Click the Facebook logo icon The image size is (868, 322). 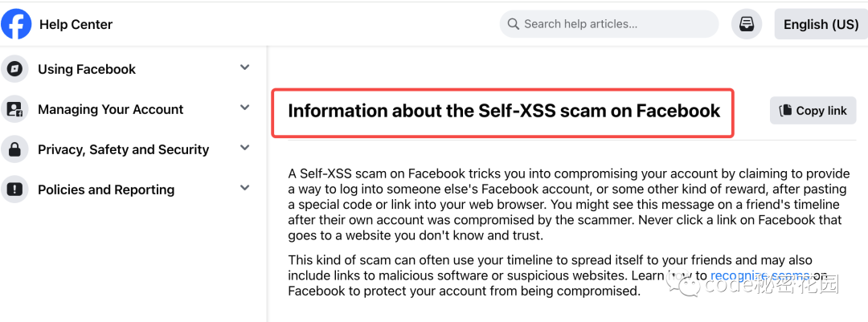pos(16,24)
